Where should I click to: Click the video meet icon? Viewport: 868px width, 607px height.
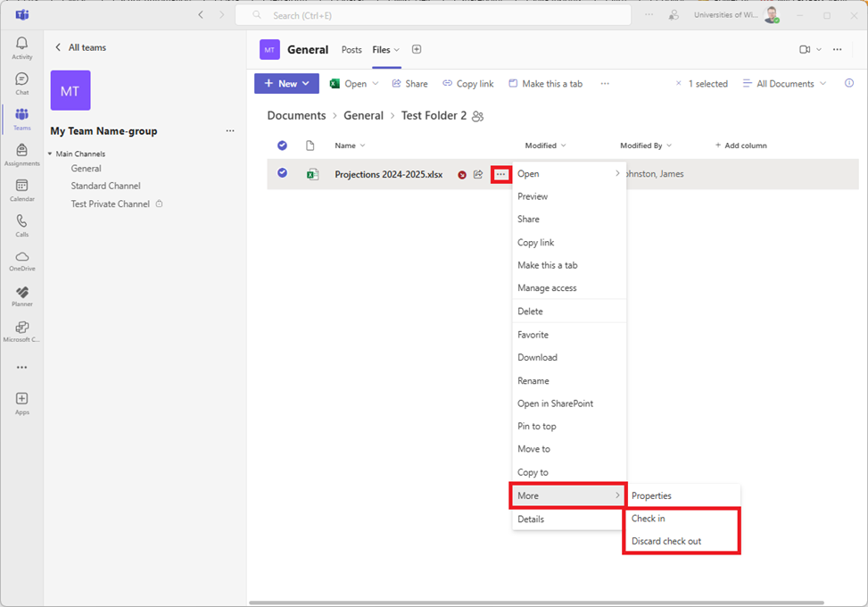point(805,50)
